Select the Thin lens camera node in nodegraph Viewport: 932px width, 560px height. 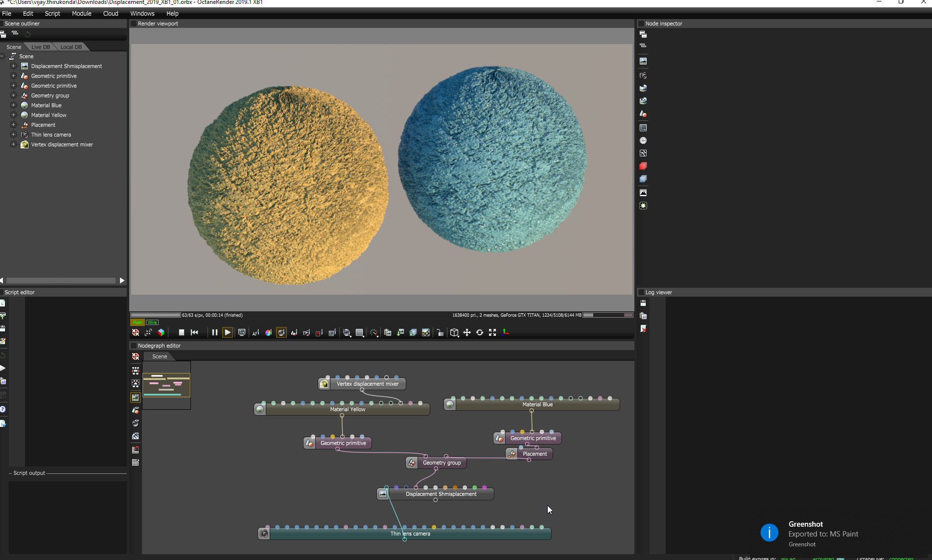point(405,534)
